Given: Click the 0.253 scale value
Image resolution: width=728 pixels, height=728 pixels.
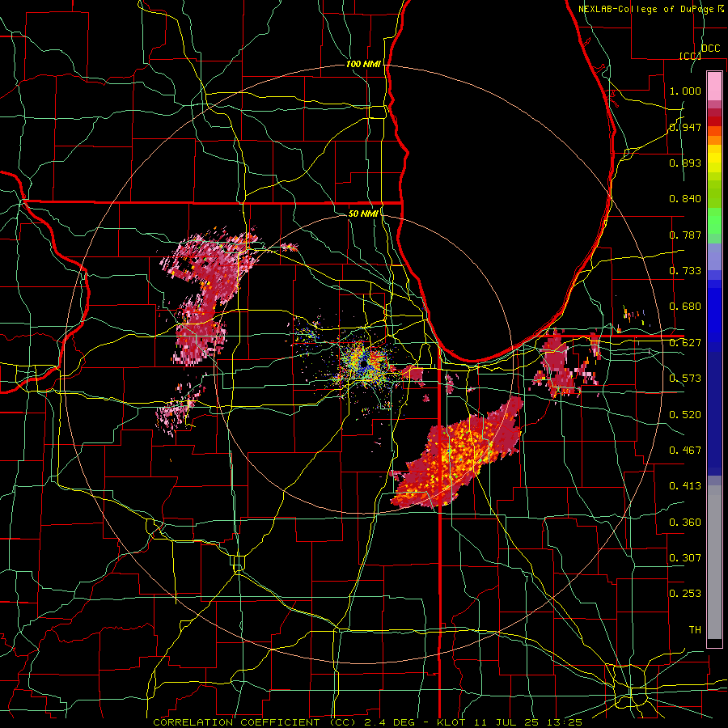Looking at the screenshot, I should click(685, 594).
